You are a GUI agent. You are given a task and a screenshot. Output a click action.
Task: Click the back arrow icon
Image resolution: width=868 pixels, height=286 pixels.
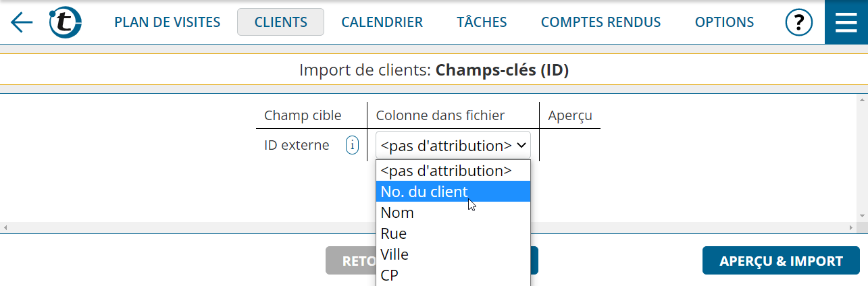pos(22,22)
